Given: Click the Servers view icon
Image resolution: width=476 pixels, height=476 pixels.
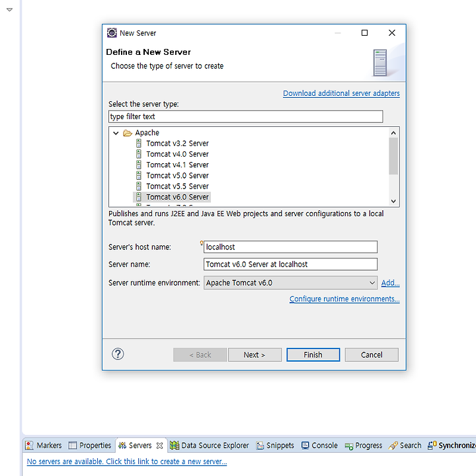Looking at the screenshot, I should 122,446.
